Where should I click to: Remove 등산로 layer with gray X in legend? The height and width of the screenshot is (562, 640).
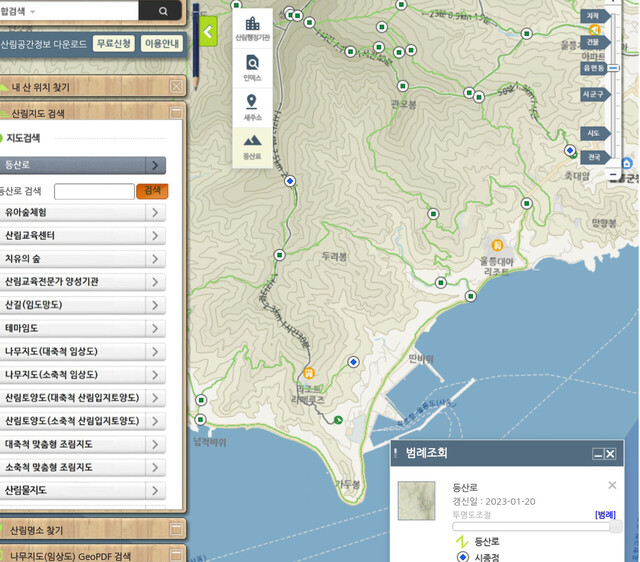[612, 485]
